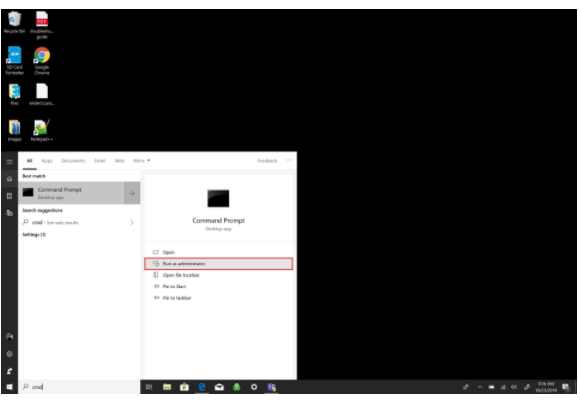Open the notebook icon in search sidebar
This screenshot has width=580, height=403.
10,196
